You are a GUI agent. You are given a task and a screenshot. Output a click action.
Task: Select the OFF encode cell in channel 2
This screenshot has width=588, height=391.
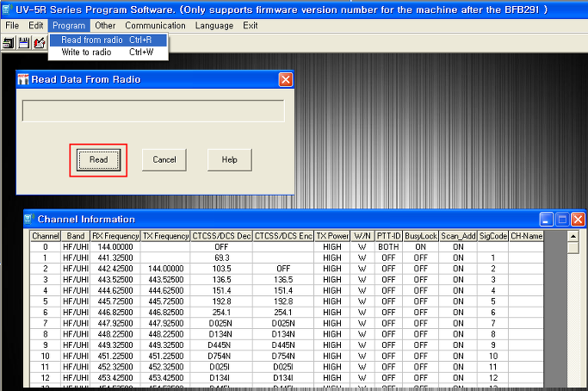point(283,269)
